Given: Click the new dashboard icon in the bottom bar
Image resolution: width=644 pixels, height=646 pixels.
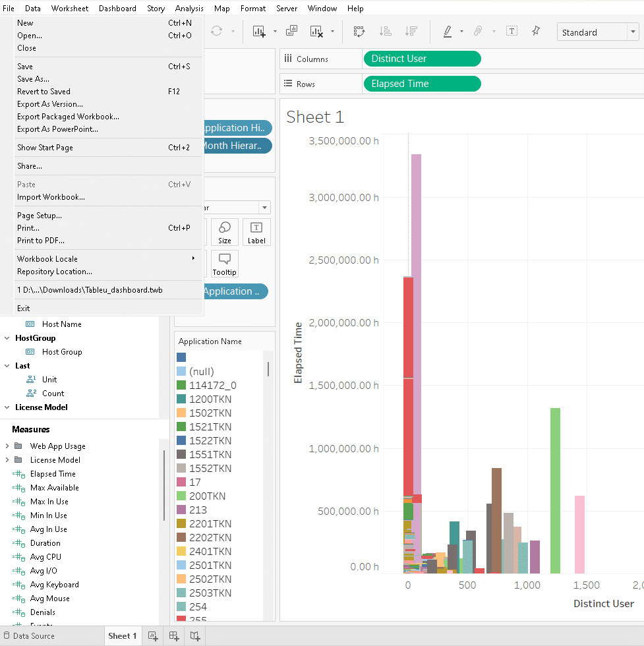Looking at the screenshot, I should click(x=174, y=636).
